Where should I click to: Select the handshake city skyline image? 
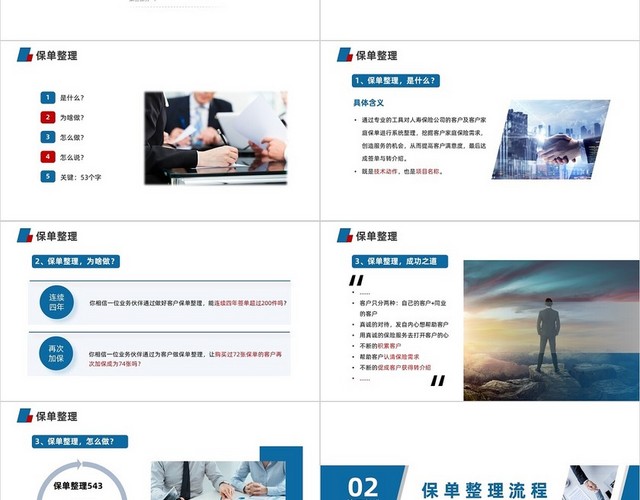point(551,139)
